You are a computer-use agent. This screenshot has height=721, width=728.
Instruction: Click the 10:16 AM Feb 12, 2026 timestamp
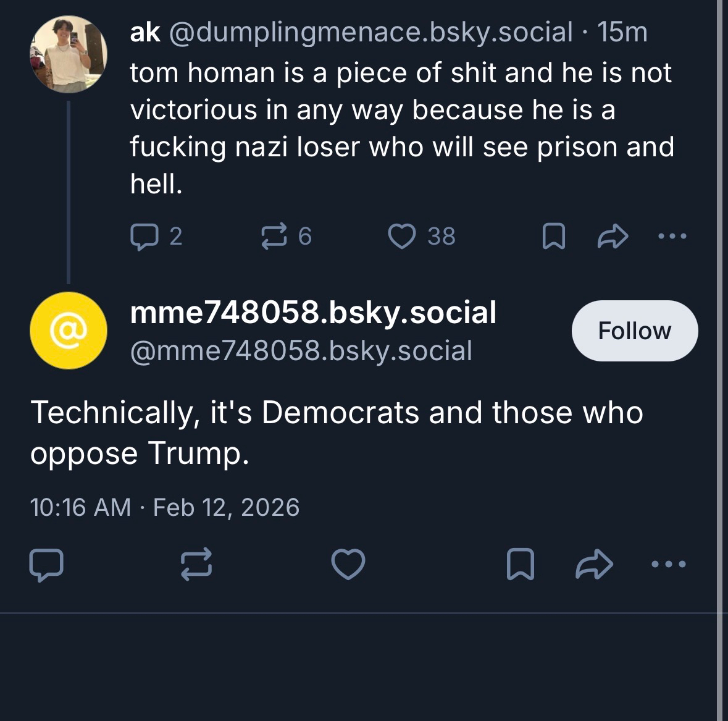point(164,508)
